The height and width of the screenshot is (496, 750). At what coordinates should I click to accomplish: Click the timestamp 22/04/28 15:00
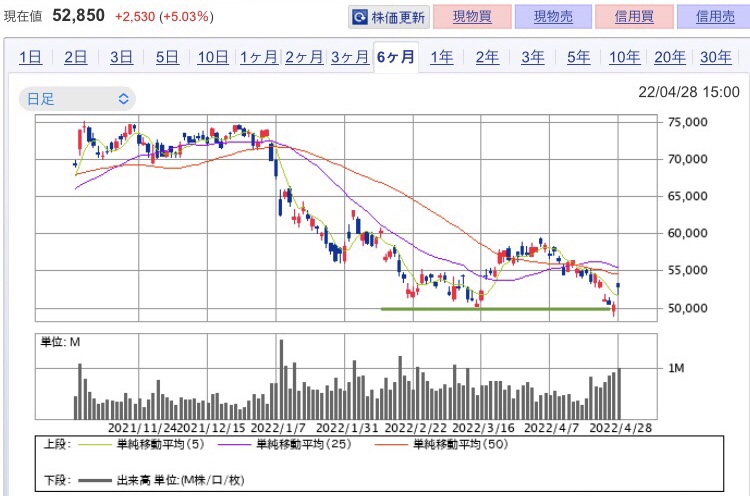pos(689,92)
